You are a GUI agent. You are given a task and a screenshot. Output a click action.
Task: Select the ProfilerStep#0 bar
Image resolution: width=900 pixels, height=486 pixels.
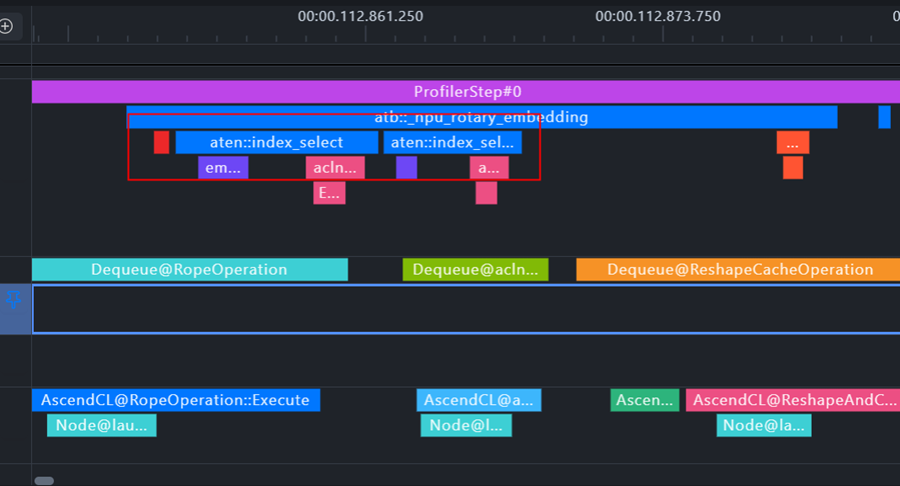click(466, 92)
